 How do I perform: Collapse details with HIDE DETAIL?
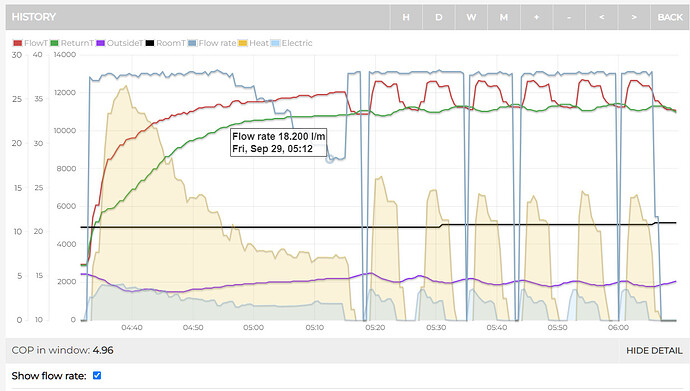point(654,351)
